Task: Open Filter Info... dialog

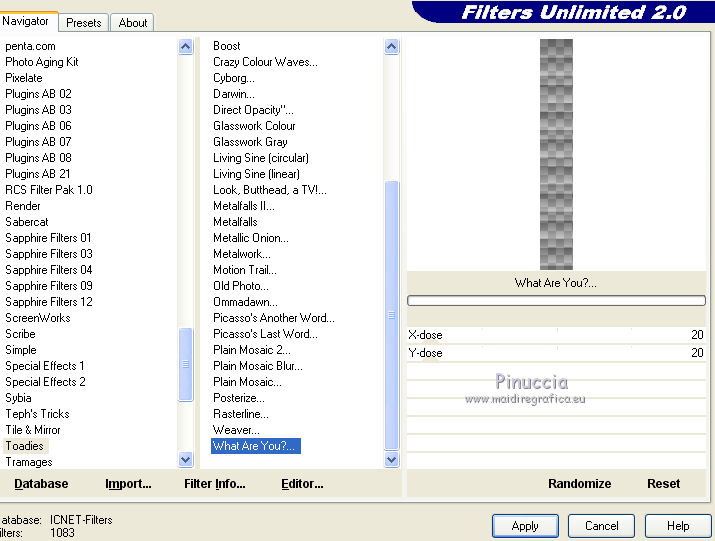Action: point(215,484)
